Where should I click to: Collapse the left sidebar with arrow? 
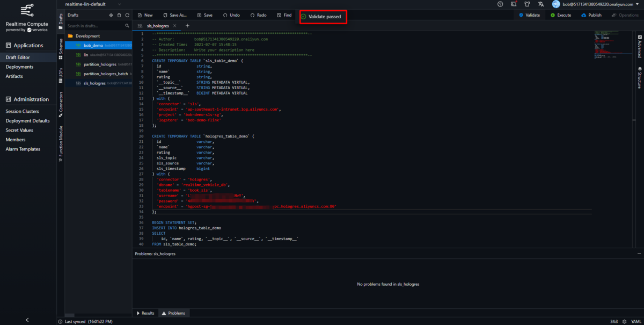pyautogui.click(x=27, y=320)
